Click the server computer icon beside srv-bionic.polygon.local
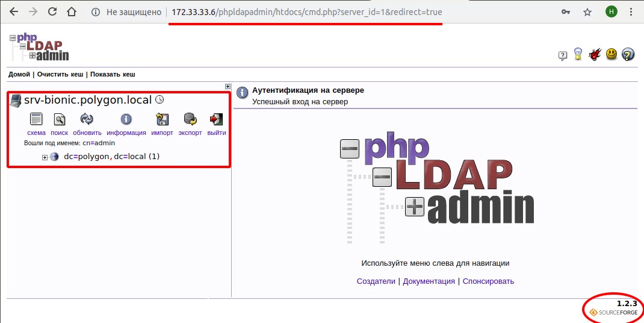This screenshot has height=323, width=644. [x=16, y=101]
